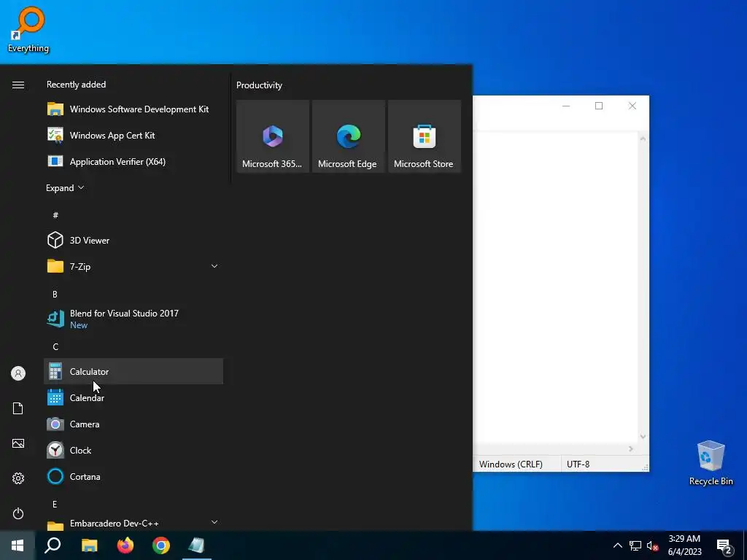Launch the Camera app
The image size is (747, 560).
pos(133,424)
